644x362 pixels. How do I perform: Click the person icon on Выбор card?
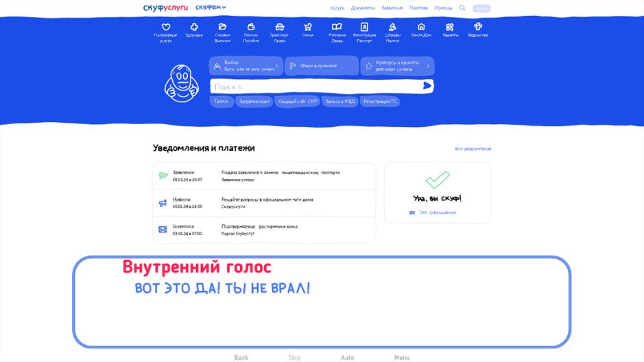click(217, 66)
